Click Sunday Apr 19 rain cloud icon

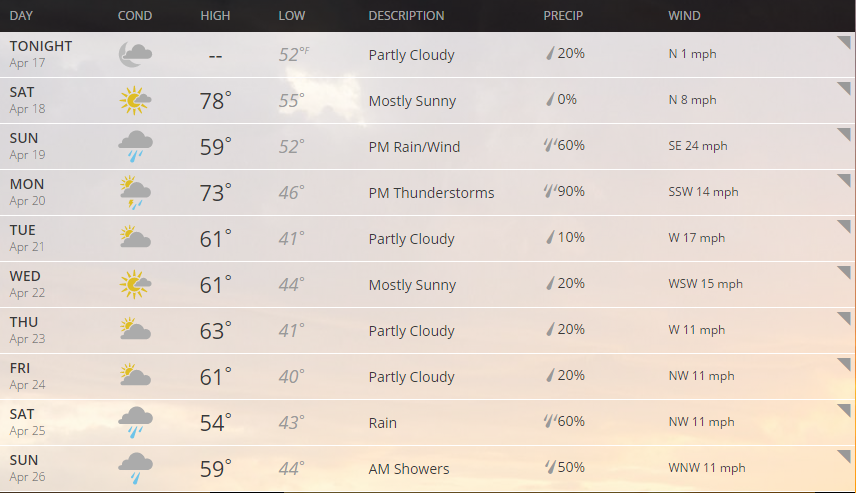pyautogui.click(x=135, y=147)
